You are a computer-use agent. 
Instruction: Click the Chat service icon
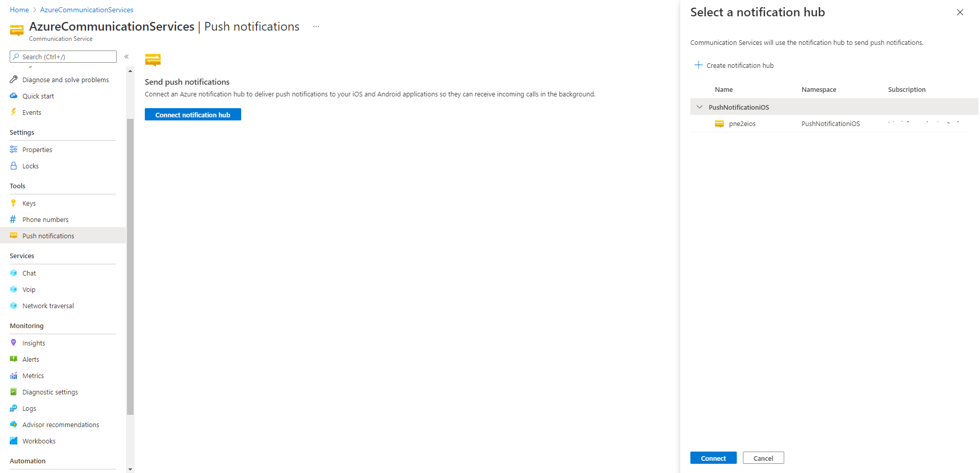13,272
